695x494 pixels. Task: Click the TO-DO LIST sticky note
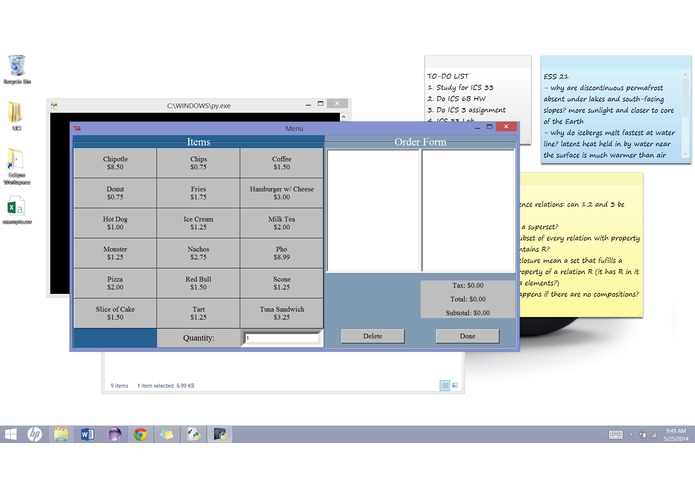478,89
